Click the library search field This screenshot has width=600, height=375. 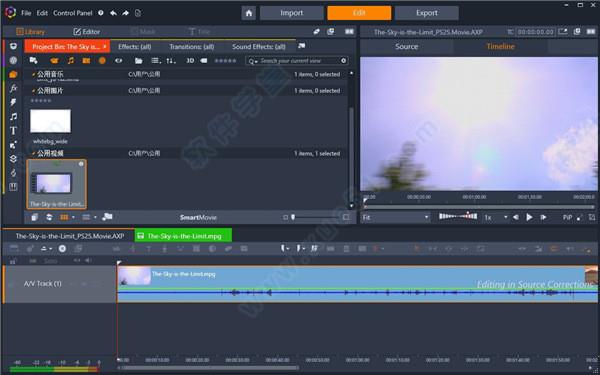click(297, 60)
